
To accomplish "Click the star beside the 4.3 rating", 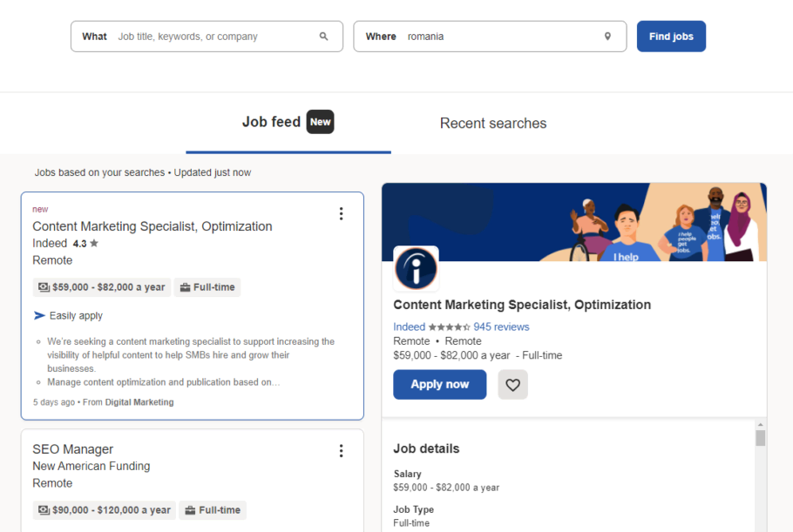I will pos(94,244).
